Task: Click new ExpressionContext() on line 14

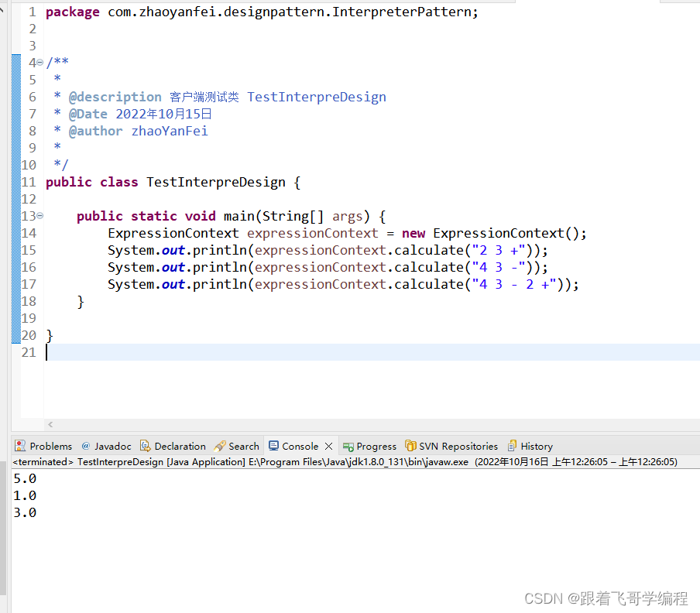Action: (490, 233)
